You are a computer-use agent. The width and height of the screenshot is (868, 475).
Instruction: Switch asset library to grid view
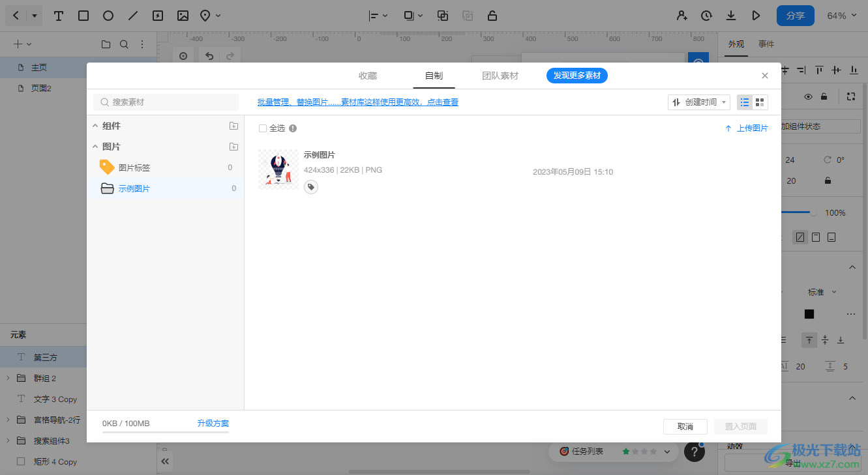pyautogui.click(x=759, y=102)
